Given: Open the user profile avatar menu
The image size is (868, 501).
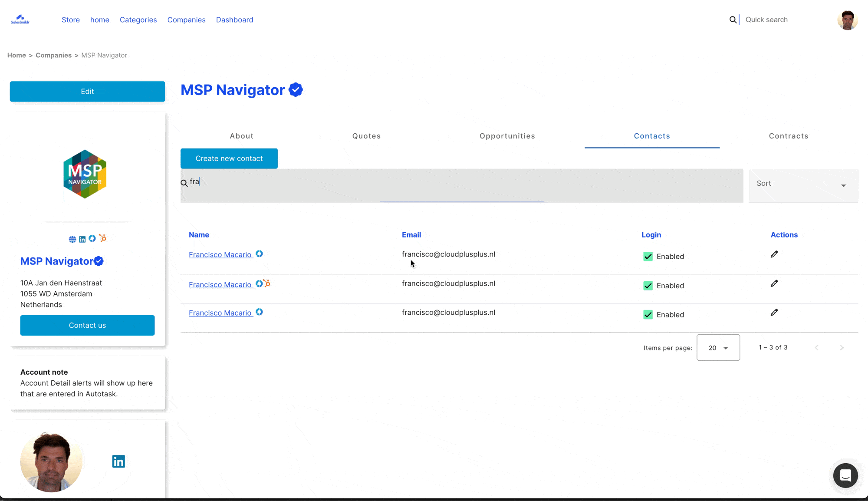Looking at the screenshot, I should [847, 20].
